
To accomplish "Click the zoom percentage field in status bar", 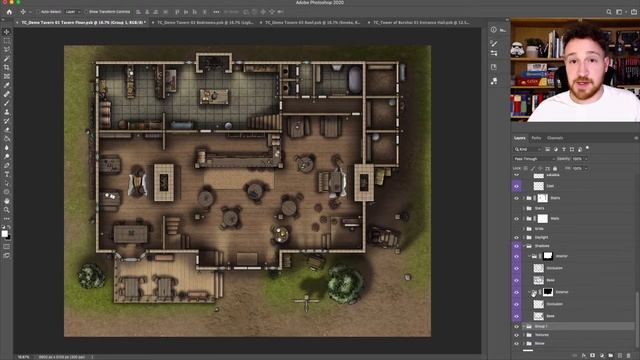I will coord(23,357).
